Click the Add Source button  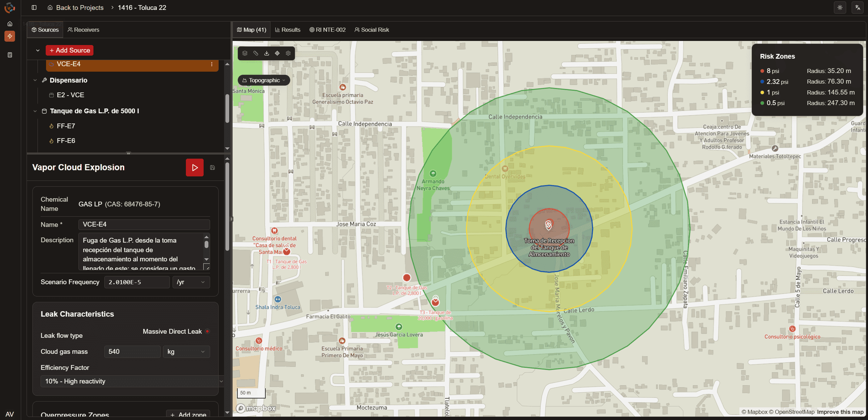70,50
